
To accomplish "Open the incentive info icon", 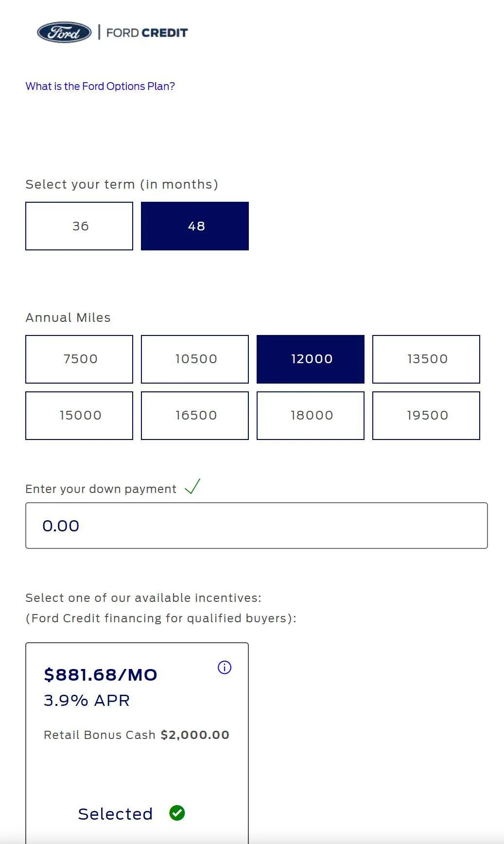I will pyautogui.click(x=225, y=668).
